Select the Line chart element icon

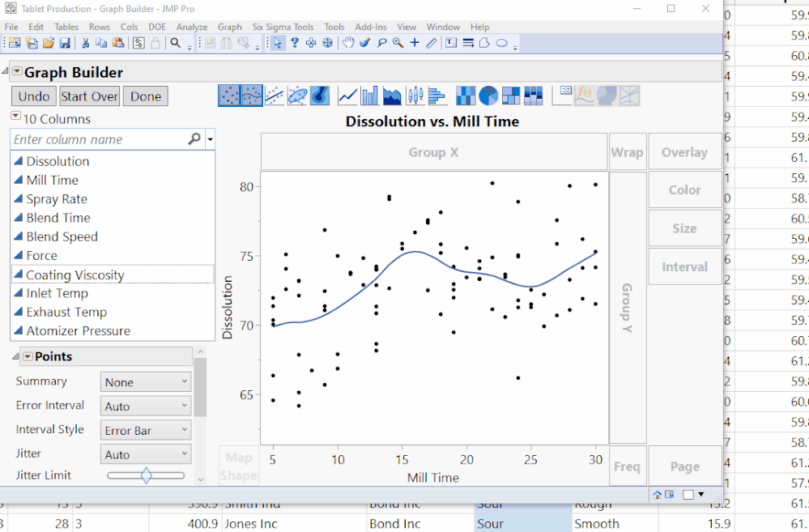(x=347, y=96)
